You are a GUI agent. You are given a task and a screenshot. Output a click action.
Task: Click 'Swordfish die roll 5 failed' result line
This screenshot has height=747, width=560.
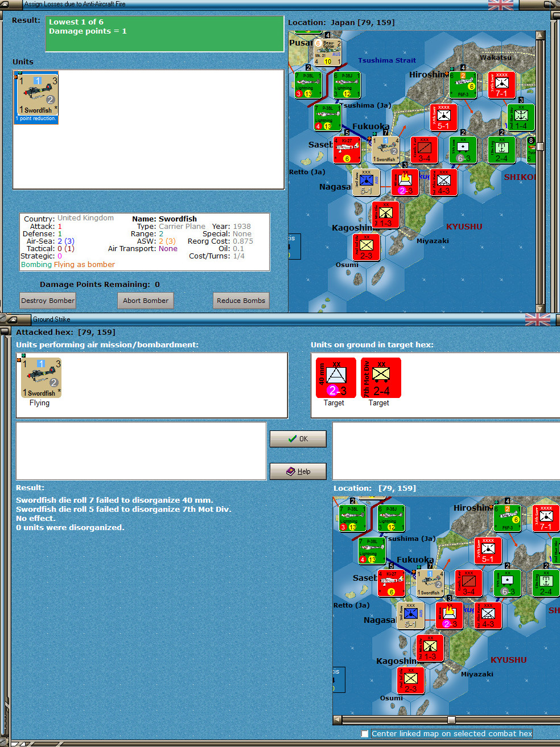[x=123, y=510]
